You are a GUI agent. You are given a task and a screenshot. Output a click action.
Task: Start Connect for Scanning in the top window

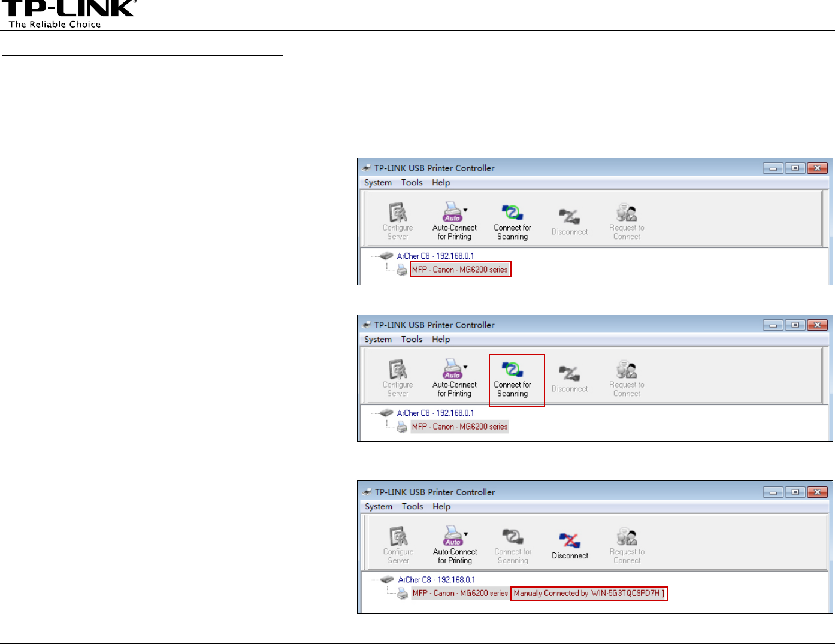512,222
